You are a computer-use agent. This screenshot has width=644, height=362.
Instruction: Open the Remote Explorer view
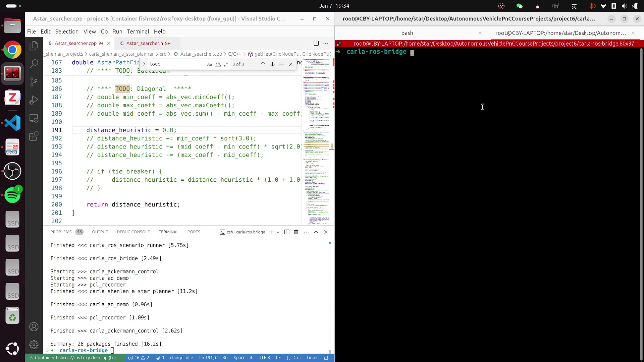[x=34, y=118]
